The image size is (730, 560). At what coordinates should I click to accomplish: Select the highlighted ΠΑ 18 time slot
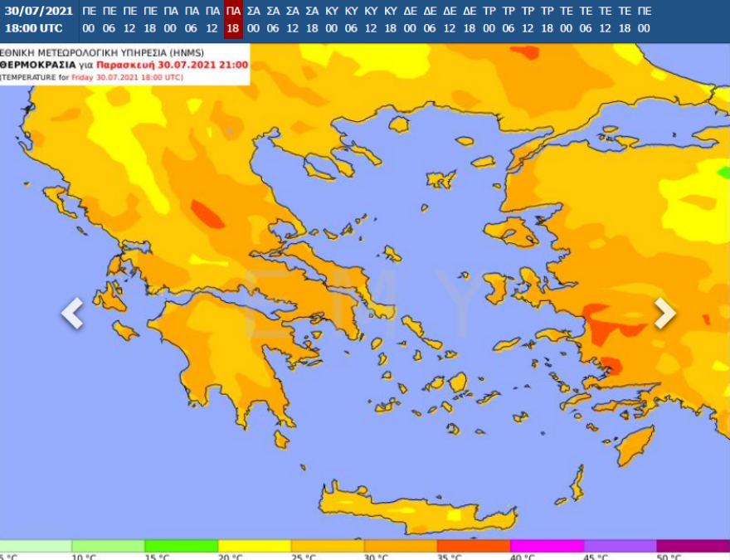pyautogui.click(x=233, y=20)
